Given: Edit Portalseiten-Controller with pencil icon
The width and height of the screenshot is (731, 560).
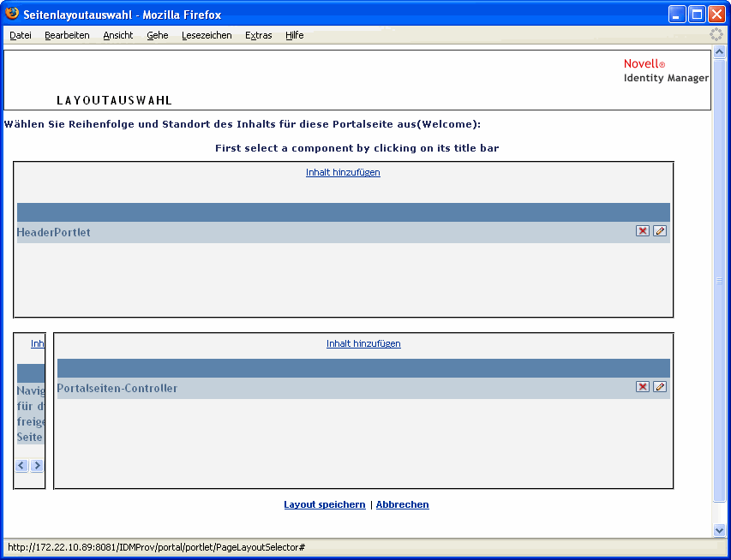Looking at the screenshot, I should (660, 387).
